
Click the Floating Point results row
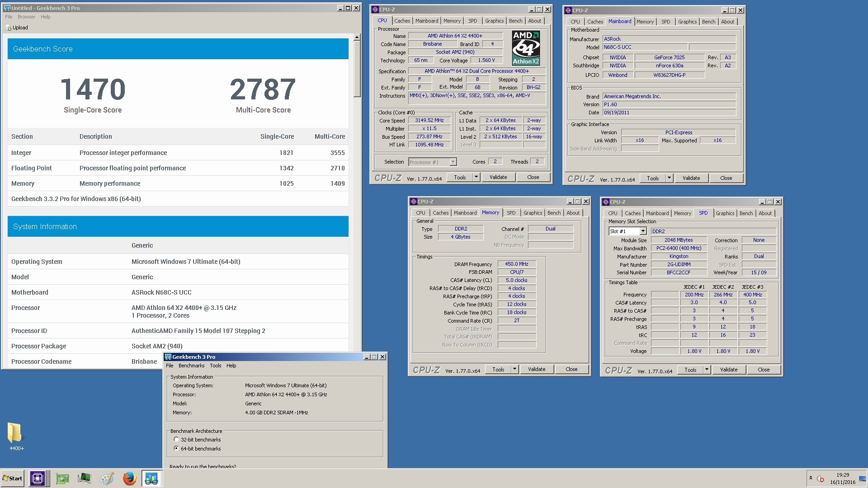pyautogui.click(x=178, y=168)
